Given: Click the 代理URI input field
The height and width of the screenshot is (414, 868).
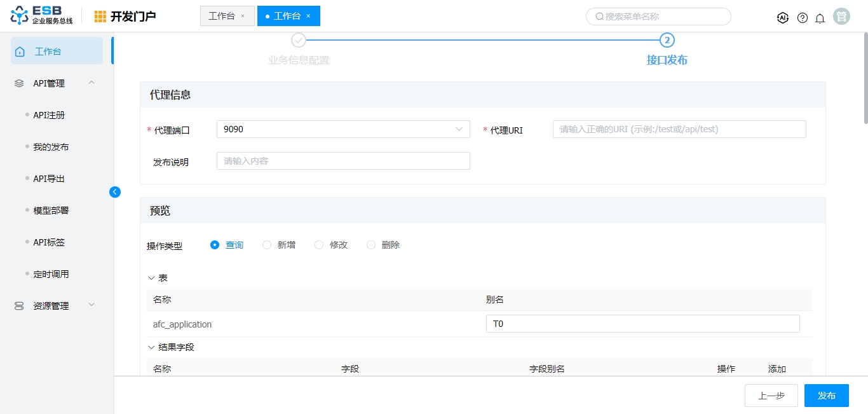Looking at the screenshot, I should point(679,129).
